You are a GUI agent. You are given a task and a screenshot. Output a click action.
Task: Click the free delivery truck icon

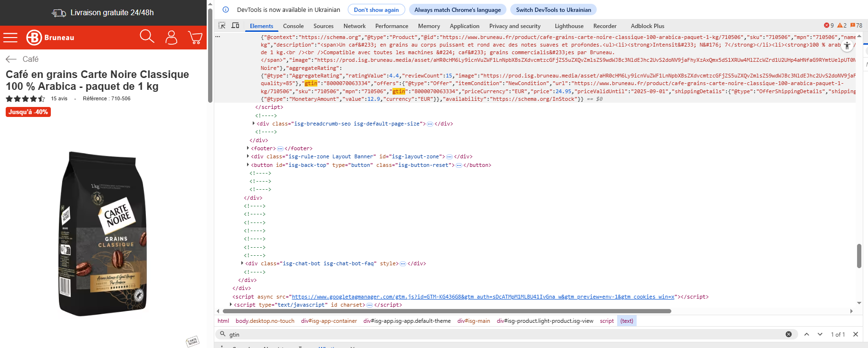pyautogui.click(x=59, y=13)
